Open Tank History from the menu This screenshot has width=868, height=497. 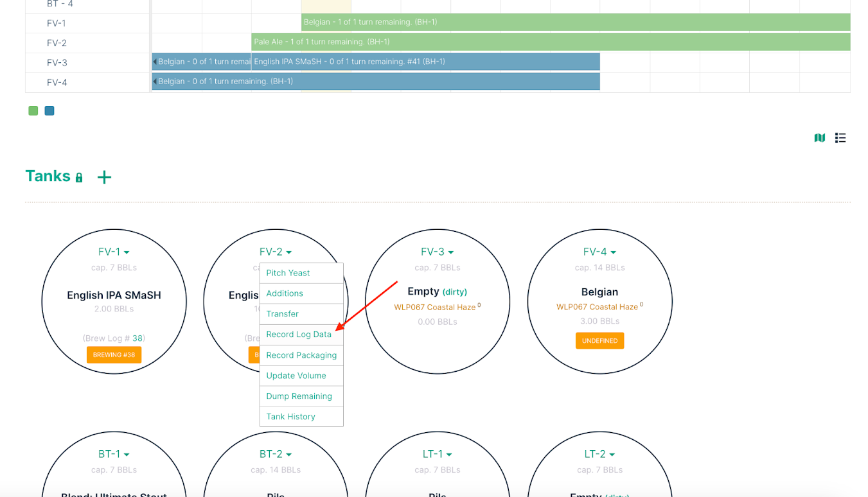click(x=301, y=417)
